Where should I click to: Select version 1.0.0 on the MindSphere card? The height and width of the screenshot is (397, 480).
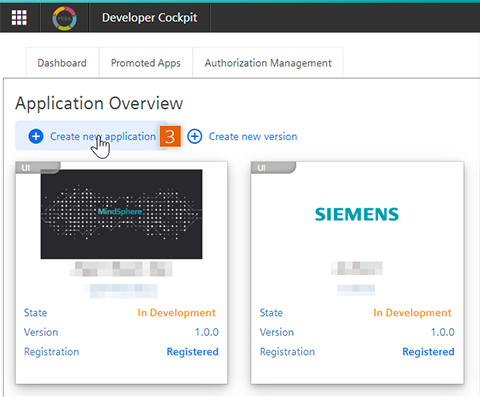coord(207,332)
